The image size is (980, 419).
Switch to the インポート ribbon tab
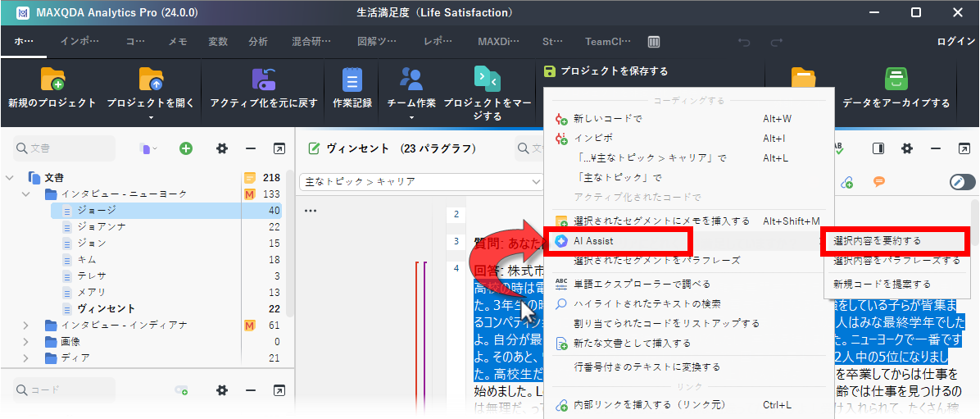[x=79, y=42]
